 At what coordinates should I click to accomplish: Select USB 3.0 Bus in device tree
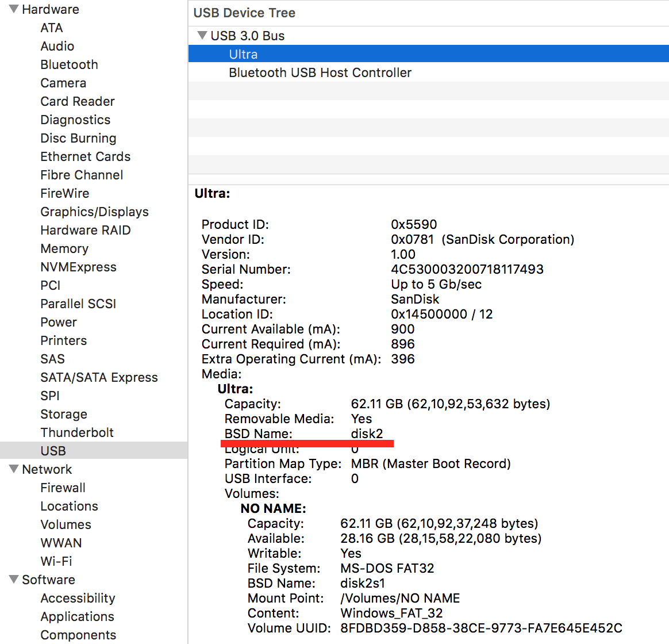point(248,36)
